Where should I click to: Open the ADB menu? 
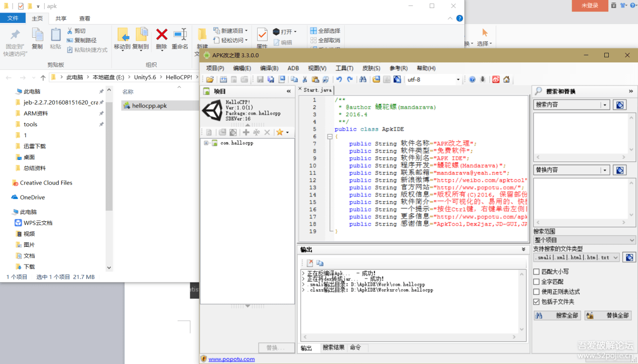tap(293, 68)
